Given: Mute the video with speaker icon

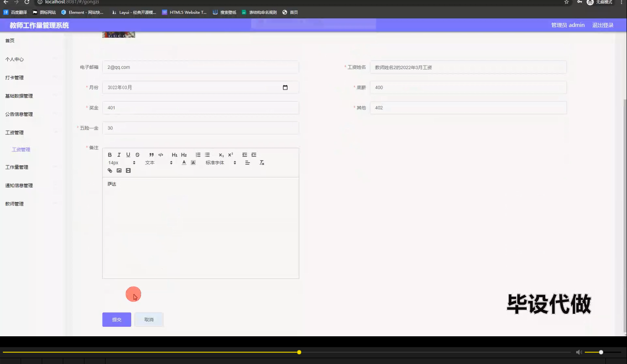Looking at the screenshot, I should click(x=579, y=352).
